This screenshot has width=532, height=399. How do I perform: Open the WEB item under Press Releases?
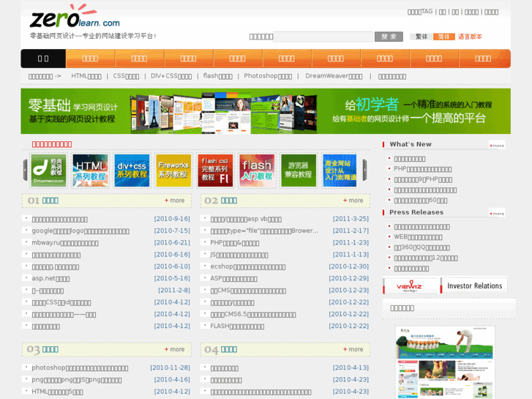coord(418,236)
